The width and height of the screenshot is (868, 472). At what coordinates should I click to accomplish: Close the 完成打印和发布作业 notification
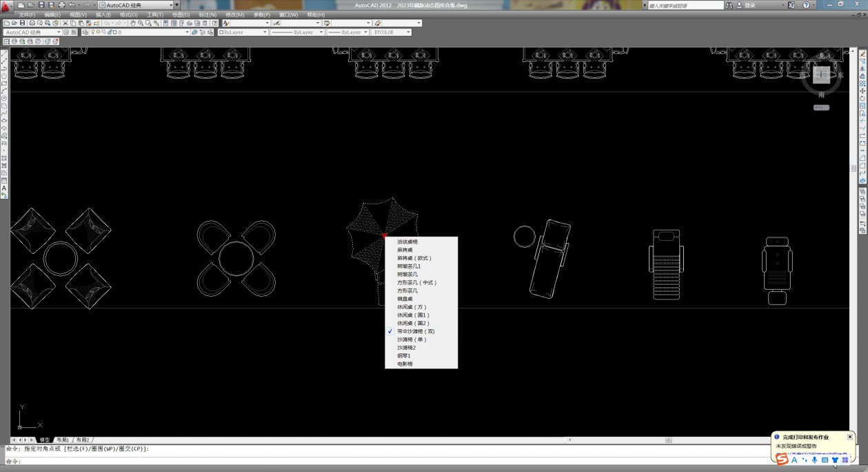[x=849, y=437]
